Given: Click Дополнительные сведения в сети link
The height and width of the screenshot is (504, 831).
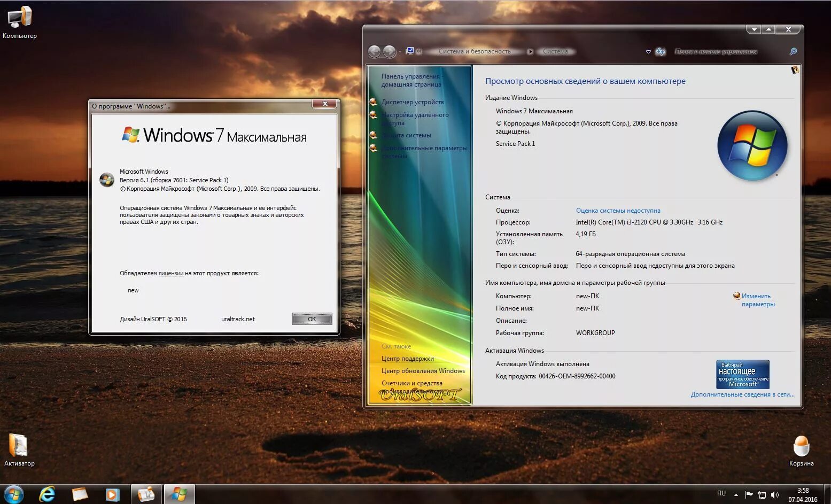Looking at the screenshot, I should pos(742,394).
